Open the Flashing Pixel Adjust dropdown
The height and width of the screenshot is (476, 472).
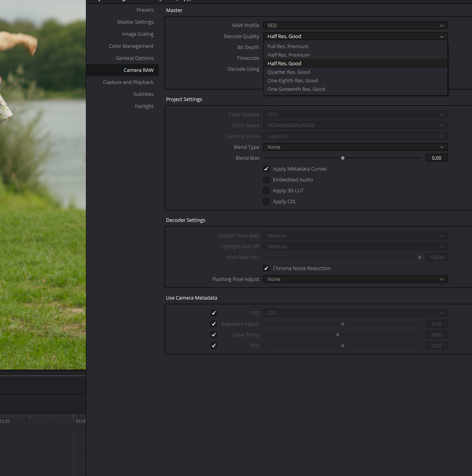pyautogui.click(x=355, y=279)
